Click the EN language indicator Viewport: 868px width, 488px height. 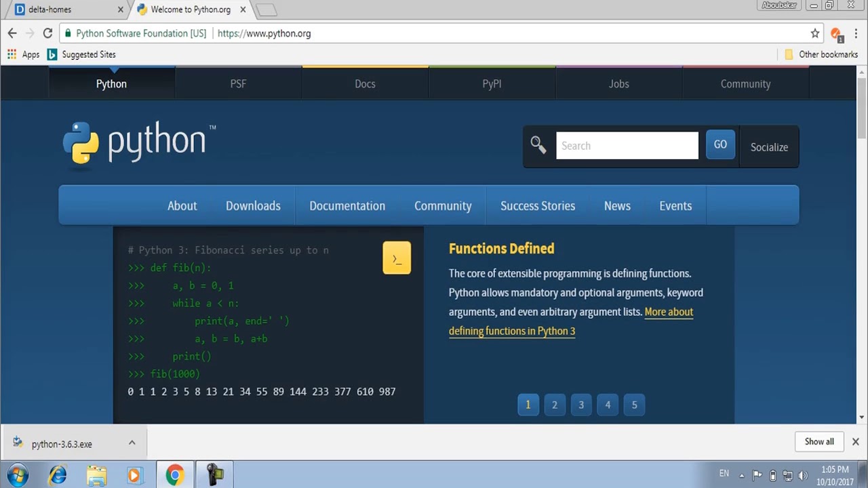pos(724,473)
